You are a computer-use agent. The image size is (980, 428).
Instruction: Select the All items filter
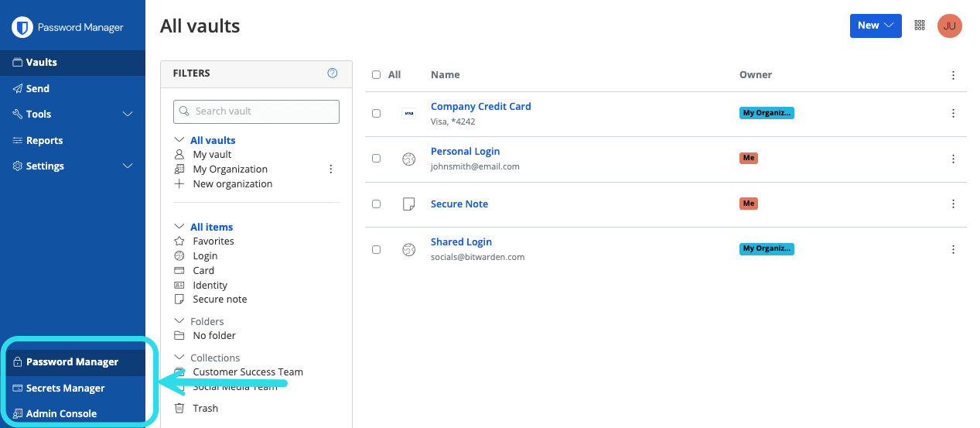211,227
